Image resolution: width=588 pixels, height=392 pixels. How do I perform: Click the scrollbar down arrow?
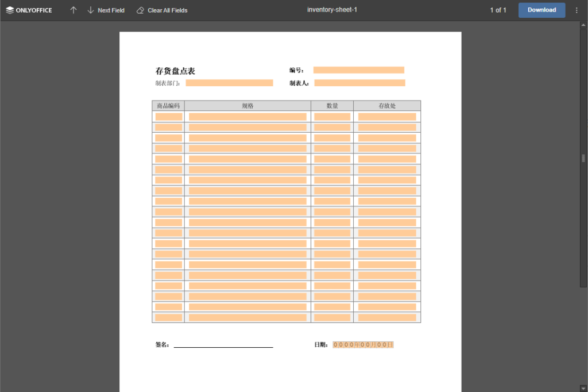tap(583, 387)
